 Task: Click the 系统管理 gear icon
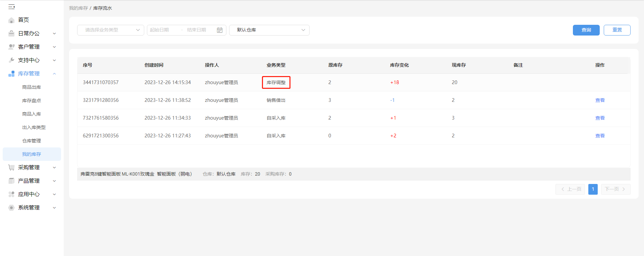tap(11, 208)
